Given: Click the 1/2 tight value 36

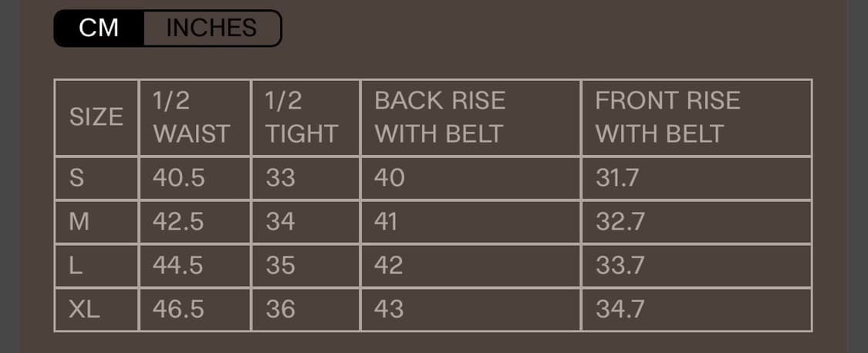Looking at the screenshot, I should coord(281,309).
